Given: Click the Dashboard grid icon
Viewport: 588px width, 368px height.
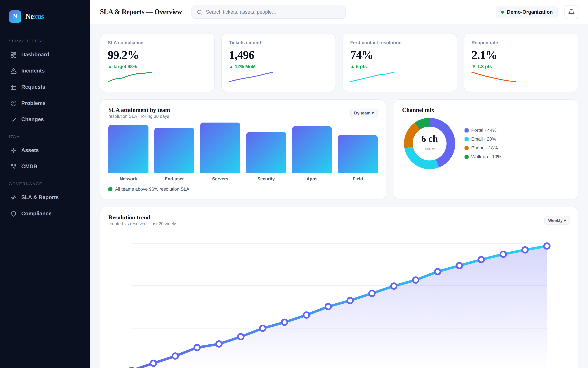Looking at the screenshot, I should (14, 55).
